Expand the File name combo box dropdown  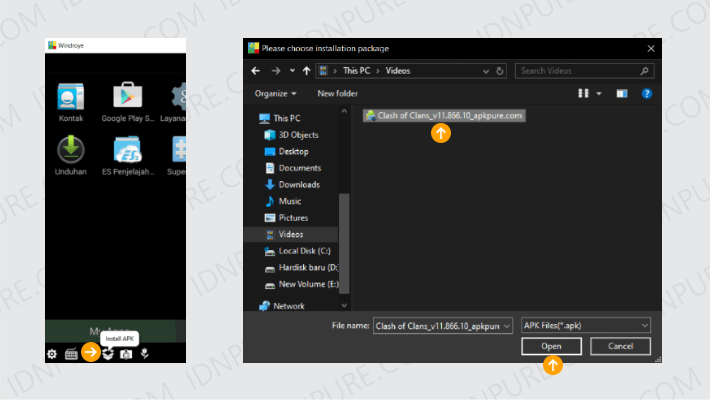pyautogui.click(x=507, y=325)
